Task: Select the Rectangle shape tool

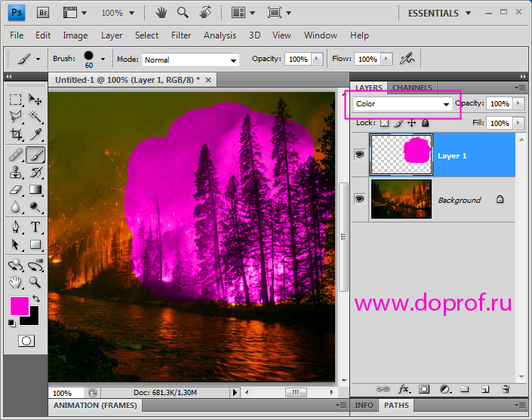Action: coord(35,244)
